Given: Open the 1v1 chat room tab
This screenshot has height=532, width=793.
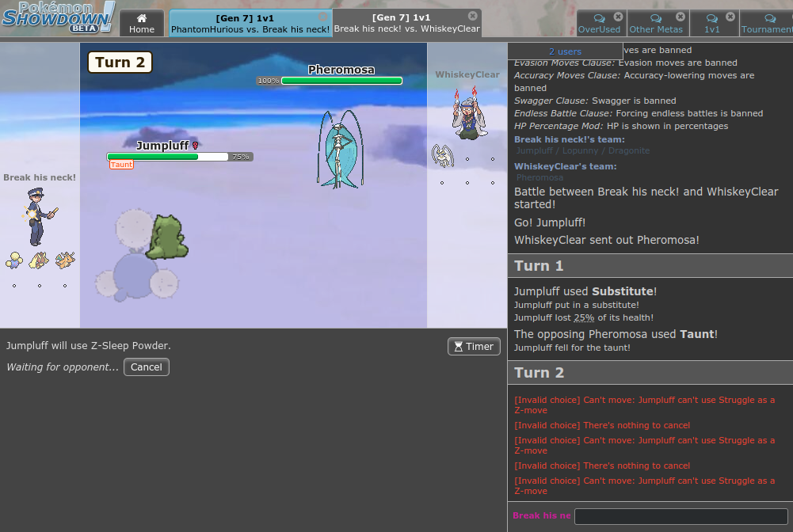Looking at the screenshot, I should point(712,23).
